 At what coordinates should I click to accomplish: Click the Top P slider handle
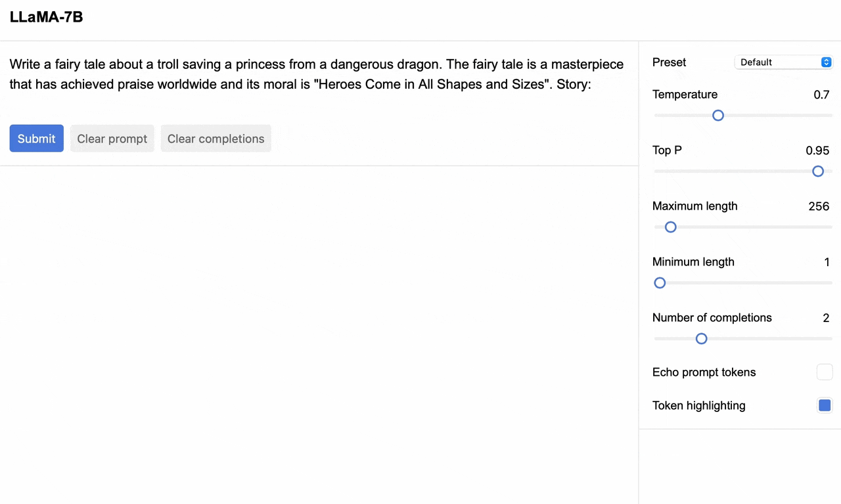pyautogui.click(x=818, y=172)
